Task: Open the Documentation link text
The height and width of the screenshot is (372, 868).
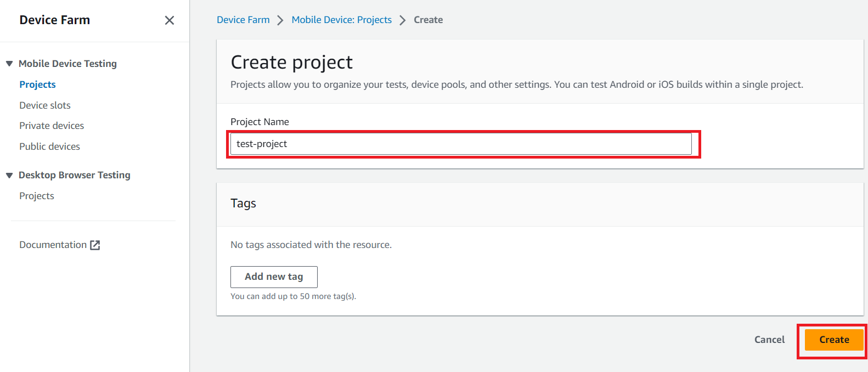Action: pos(53,245)
